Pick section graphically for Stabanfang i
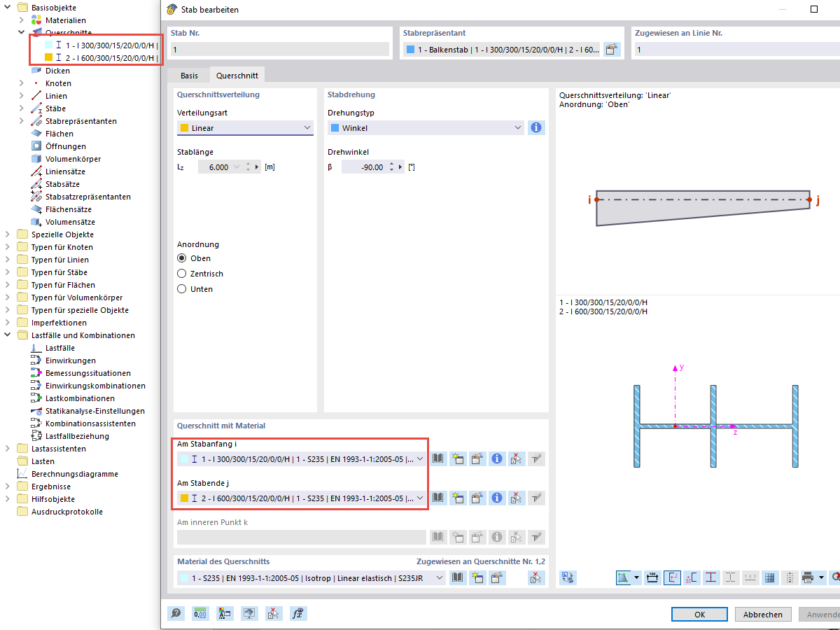840x630 pixels. point(517,459)
